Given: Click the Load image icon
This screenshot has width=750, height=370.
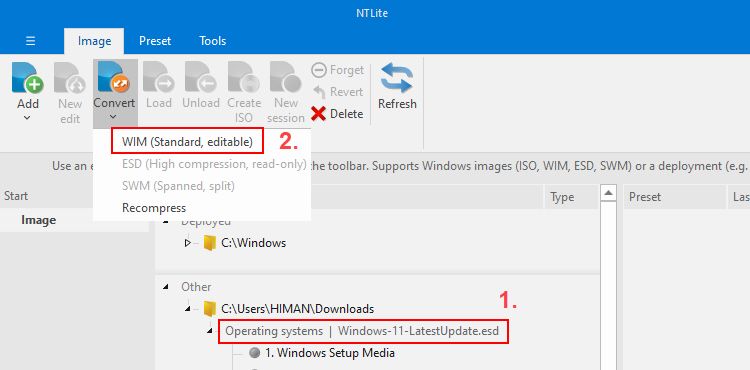Looking at the screenshot, I should coord(159,77).
